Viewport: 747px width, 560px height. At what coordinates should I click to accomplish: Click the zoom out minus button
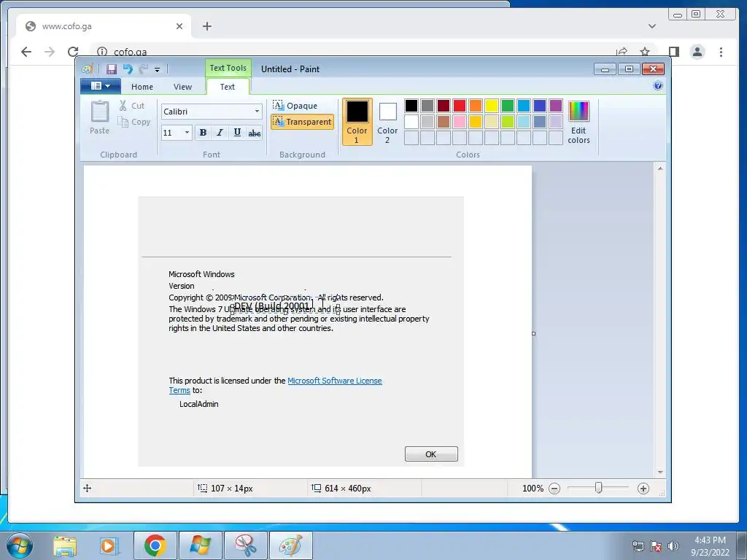[x=554, y=488]
